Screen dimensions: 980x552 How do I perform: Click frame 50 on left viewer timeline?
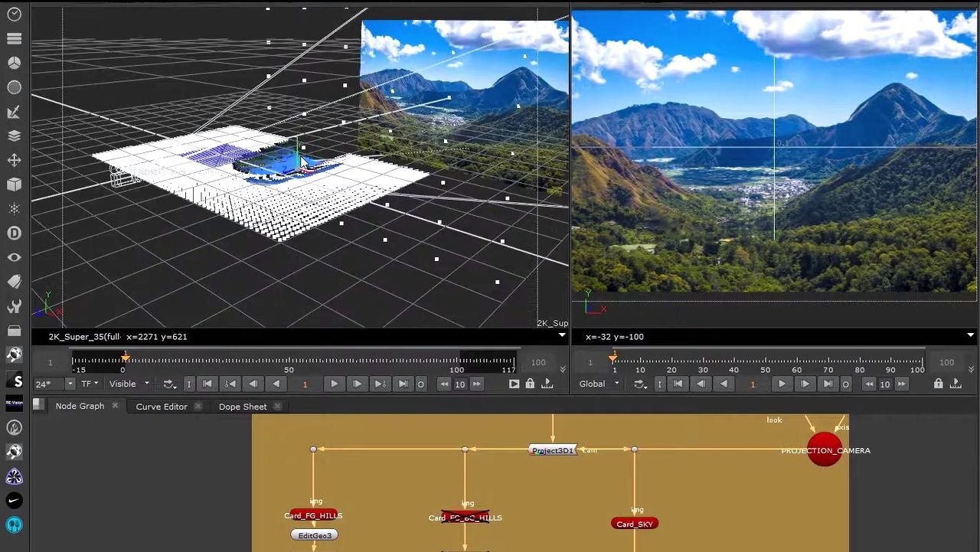tap(289, 361)
